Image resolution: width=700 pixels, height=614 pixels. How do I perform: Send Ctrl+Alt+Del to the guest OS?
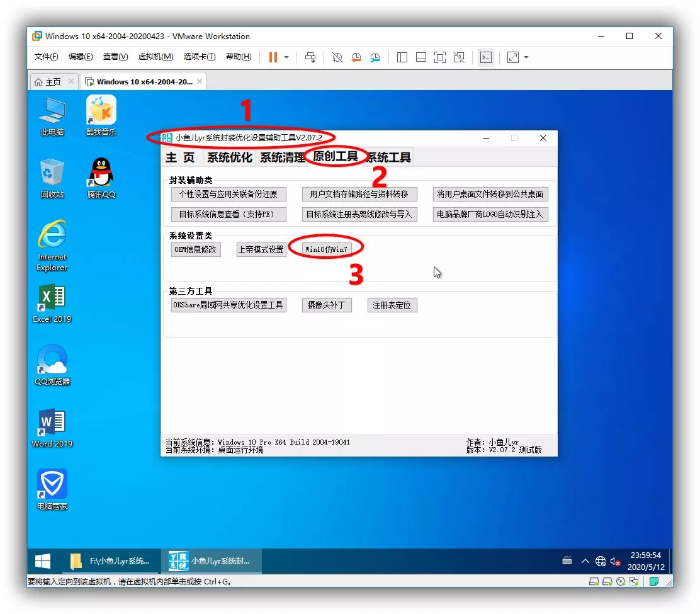(310, 57)
